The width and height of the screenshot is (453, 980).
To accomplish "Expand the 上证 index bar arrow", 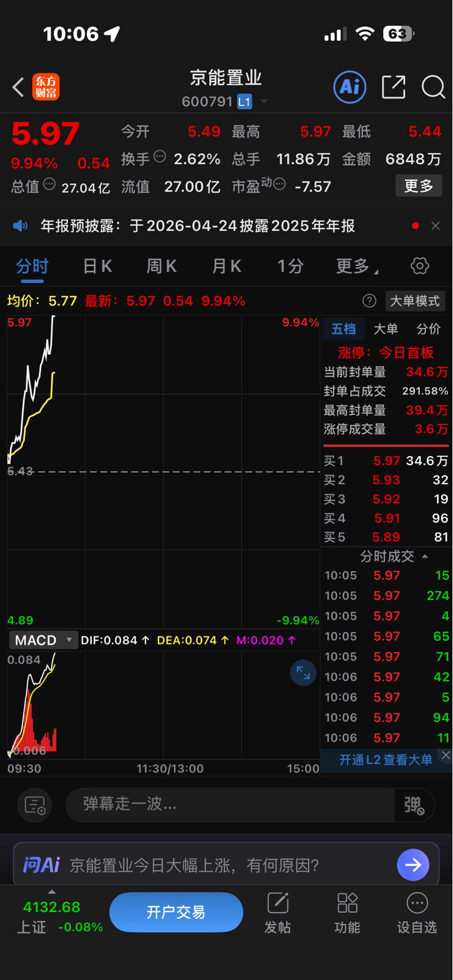I will [52, 892].
